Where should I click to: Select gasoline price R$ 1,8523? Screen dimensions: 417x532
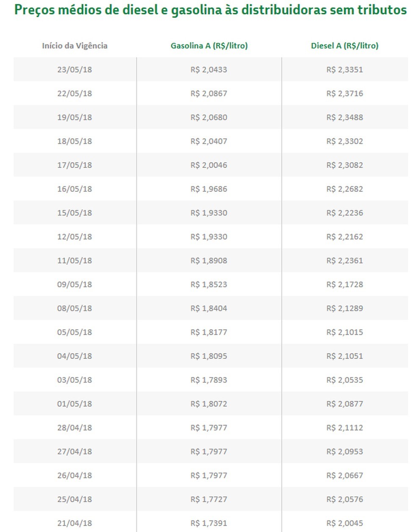pos(209,285)
